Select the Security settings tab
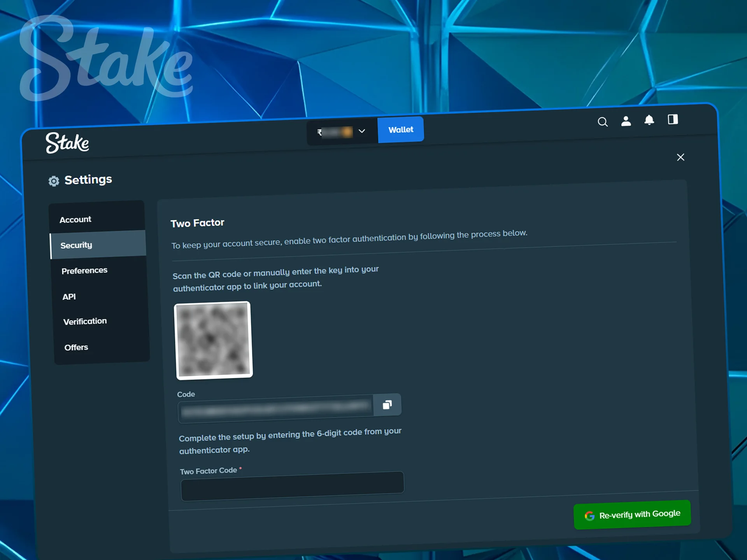747x560 pixels. point(98,245)
